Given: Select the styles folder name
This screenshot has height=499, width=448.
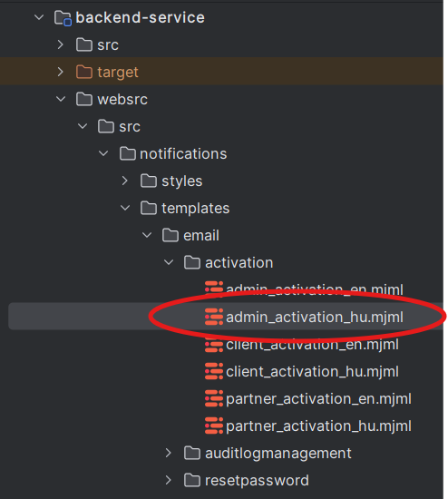Looking at the screenshot, I should click(x=182, y=181).
